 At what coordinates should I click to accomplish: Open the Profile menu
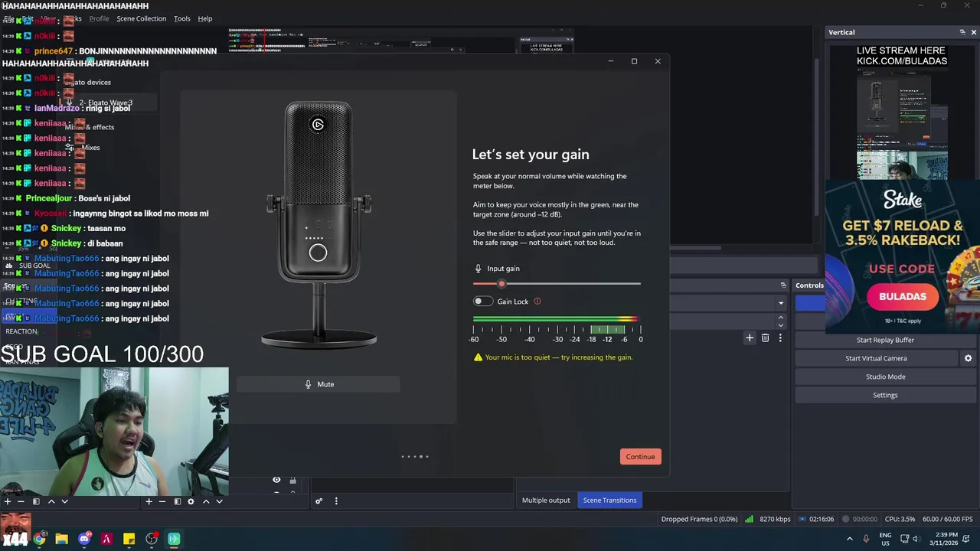(x=99, y=18)
